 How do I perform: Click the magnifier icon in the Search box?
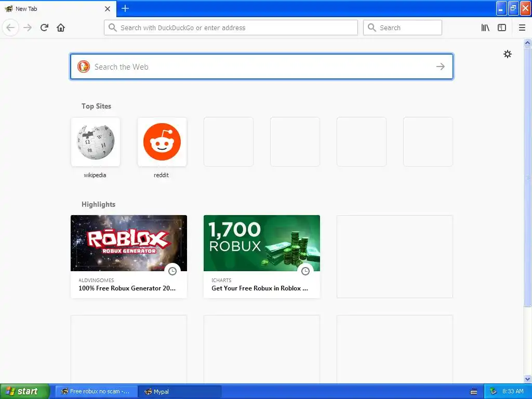click(372, 28)
